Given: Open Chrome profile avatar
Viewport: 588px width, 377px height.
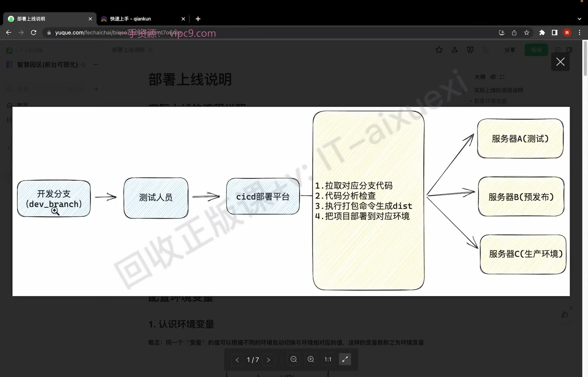Looking at the screenshot, I should tap(567, 33).
